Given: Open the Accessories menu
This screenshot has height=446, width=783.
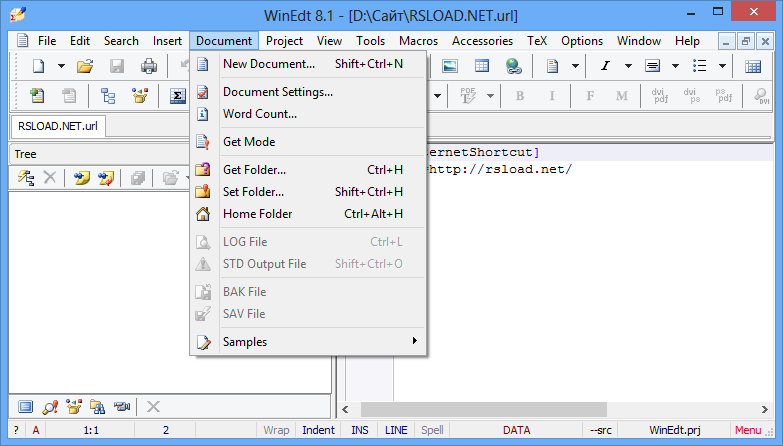Looking at the screenshot, I should point(482,41).
